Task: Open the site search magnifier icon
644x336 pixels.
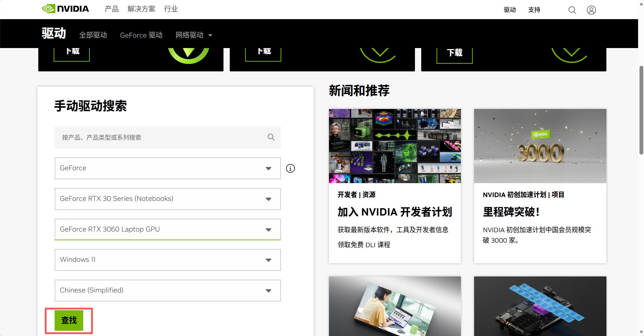Action: coord(572,10)
